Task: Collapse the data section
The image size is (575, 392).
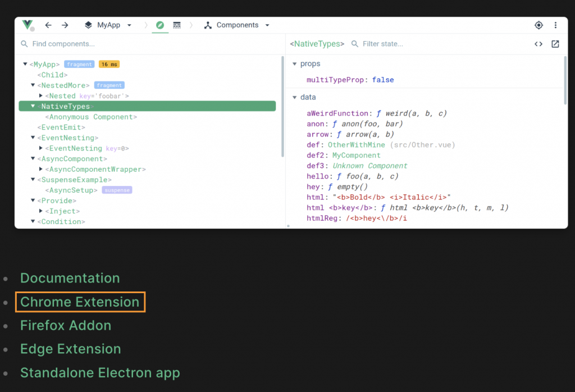Action: click(x=294, y=97)
